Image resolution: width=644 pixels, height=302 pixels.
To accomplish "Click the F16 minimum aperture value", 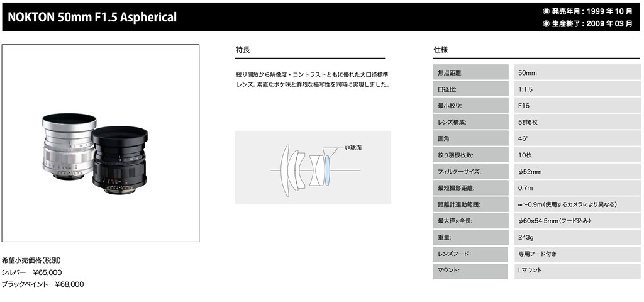I will pos(524,106).
